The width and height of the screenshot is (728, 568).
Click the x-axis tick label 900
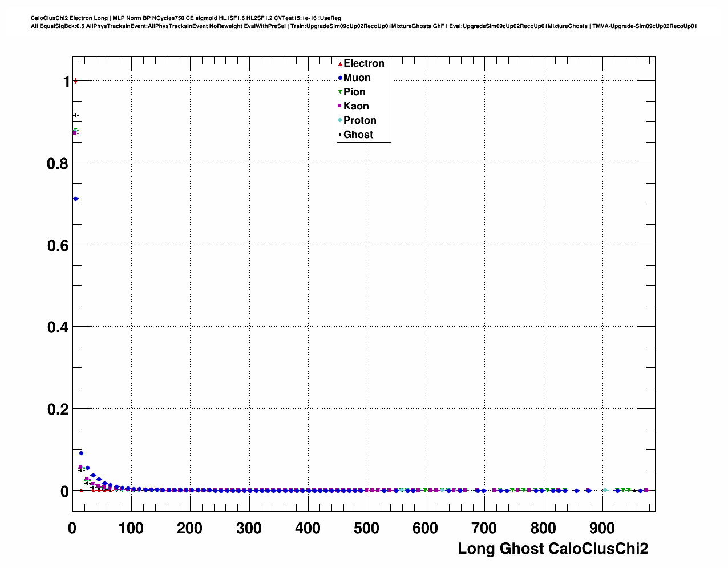click(602, 529)
